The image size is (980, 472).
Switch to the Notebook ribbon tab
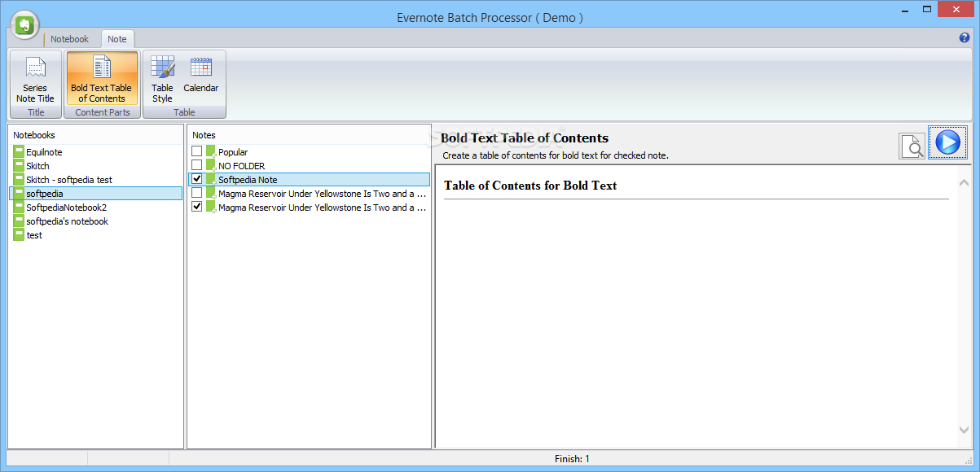point(69,39)
